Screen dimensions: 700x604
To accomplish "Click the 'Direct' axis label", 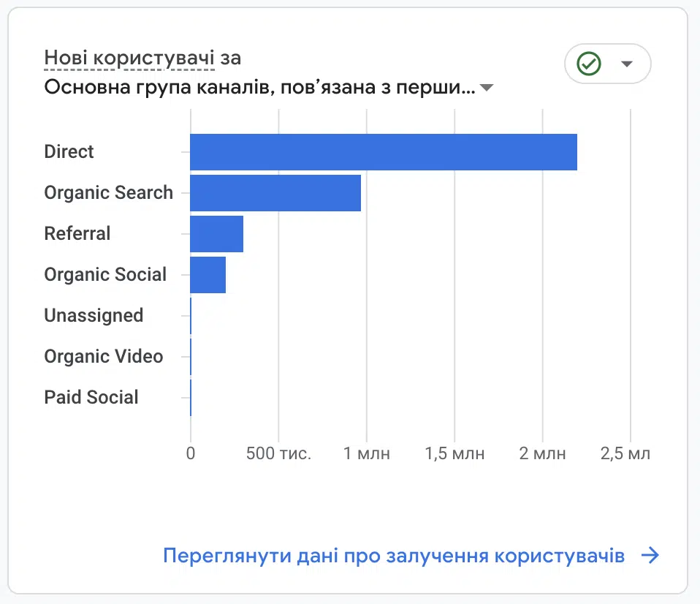I will coord(69,152).
